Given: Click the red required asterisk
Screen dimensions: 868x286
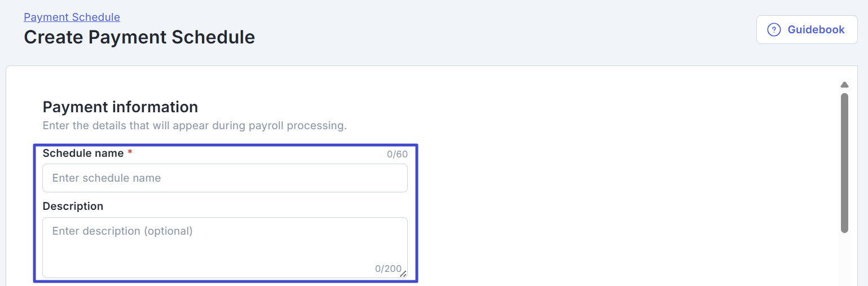Looking at the screenshot, I should (130, 152).
